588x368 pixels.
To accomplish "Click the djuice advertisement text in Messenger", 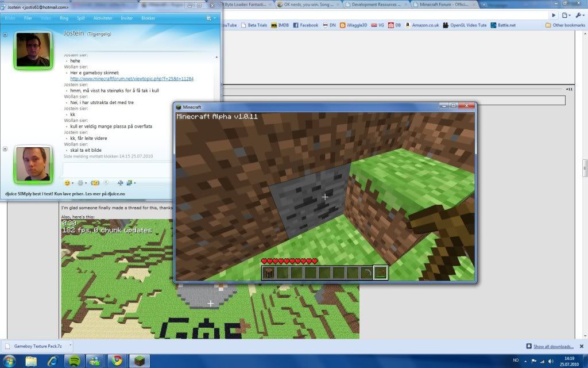I will tap(65, 194).
